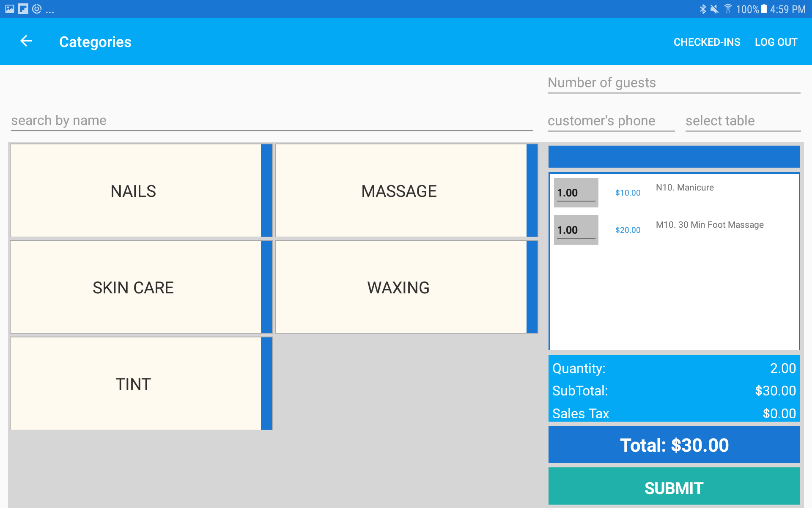Tap the muted sound status icon
The image size is (812, 508).
point(715,8)
